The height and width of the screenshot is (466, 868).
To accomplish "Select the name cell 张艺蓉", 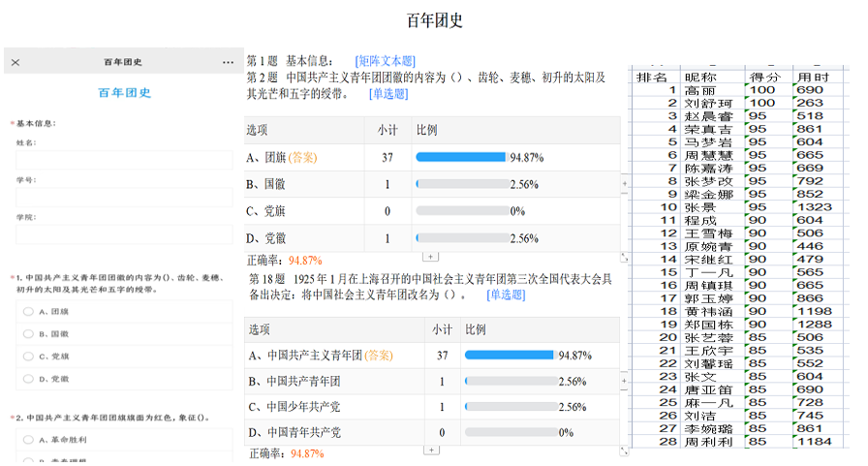I will 712,337.
